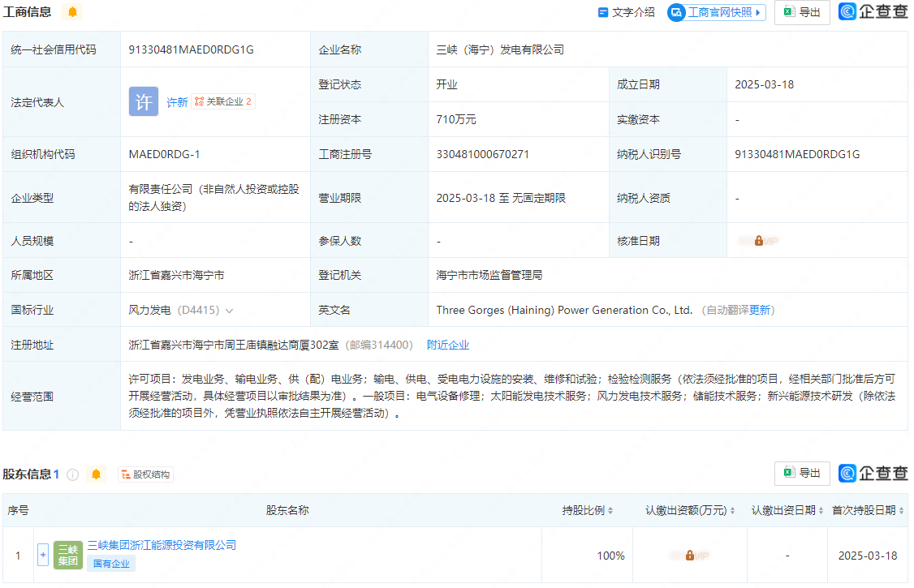Viewport: 914px width, 588px height.
Task: Open the 股权结构 equity structure view
Action: pos(146,474)
